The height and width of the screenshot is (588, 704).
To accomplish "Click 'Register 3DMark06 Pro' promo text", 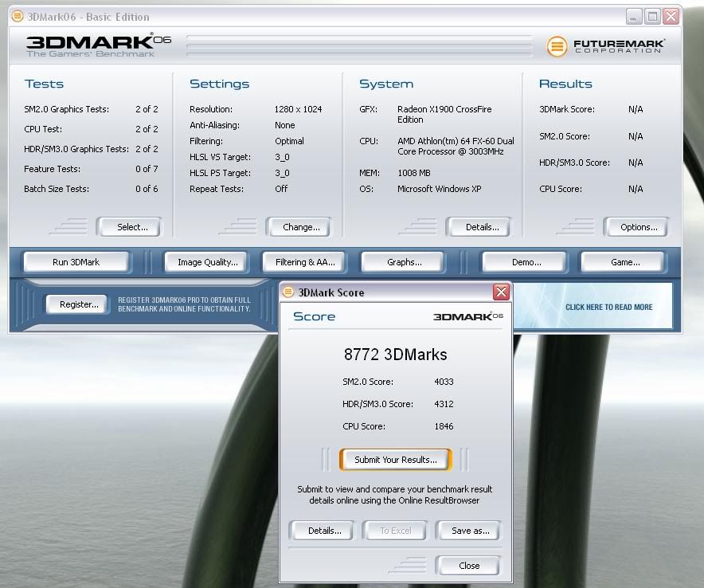I will pyautogui.click(x=184, y=304).
